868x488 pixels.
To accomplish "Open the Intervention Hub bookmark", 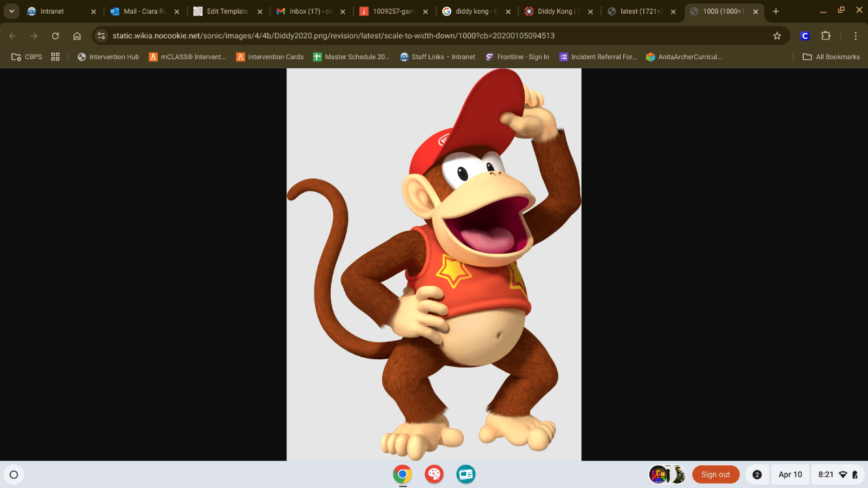I will tap(108, 57).
